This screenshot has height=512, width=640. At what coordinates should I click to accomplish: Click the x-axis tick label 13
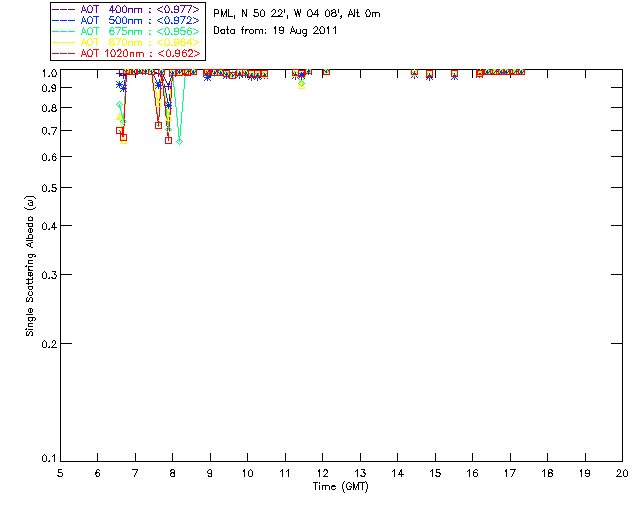(x=360, y=473)
